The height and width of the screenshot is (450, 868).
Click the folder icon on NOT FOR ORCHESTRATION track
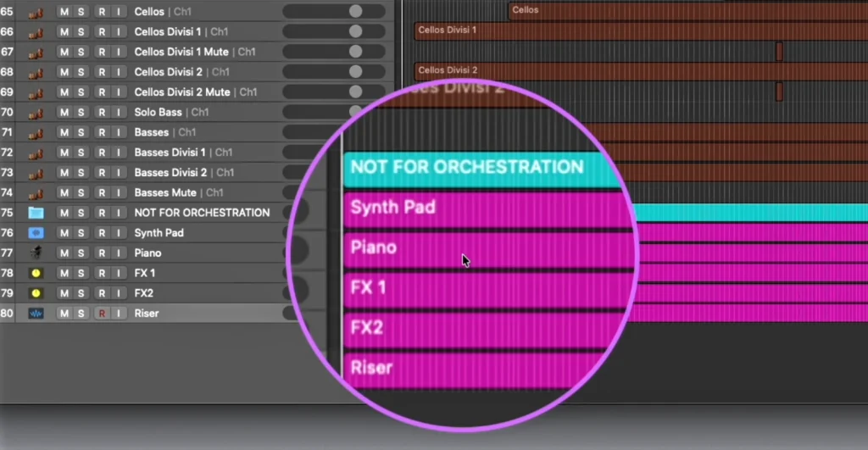(36, 213)
